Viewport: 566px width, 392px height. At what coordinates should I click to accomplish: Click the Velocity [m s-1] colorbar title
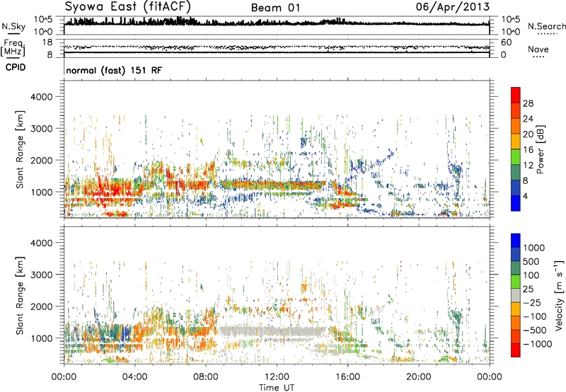[x=559, y=295]
